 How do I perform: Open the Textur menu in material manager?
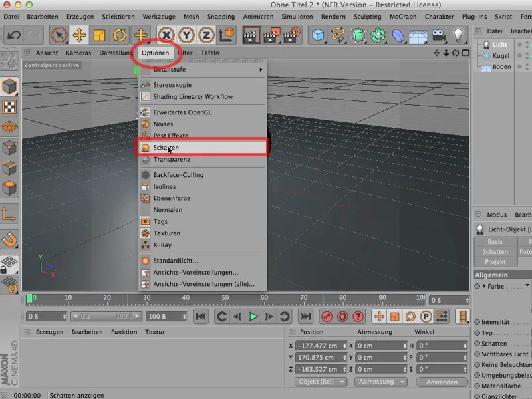(155, 332)
